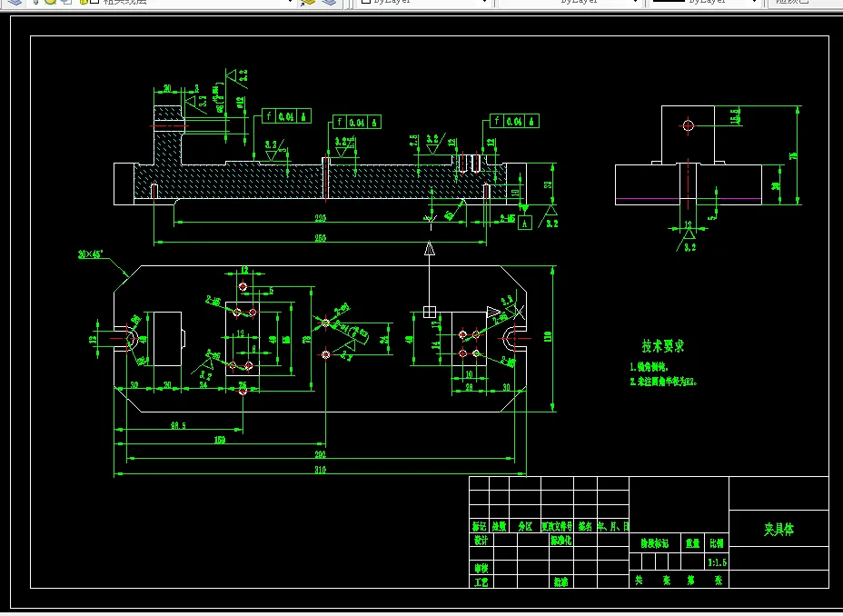Select the 34 horizontal dimension text

click(x=203, y=385)
